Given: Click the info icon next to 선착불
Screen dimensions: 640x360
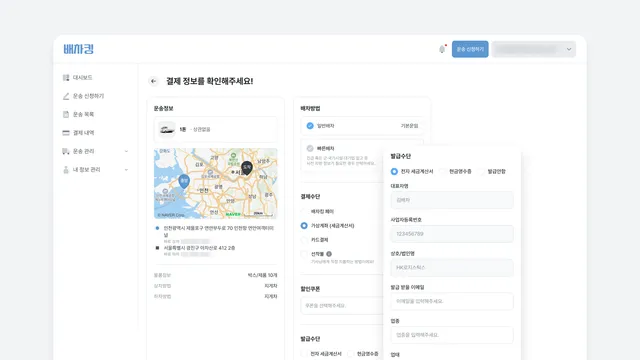Looking at the screenshot, I should (329, 254).
